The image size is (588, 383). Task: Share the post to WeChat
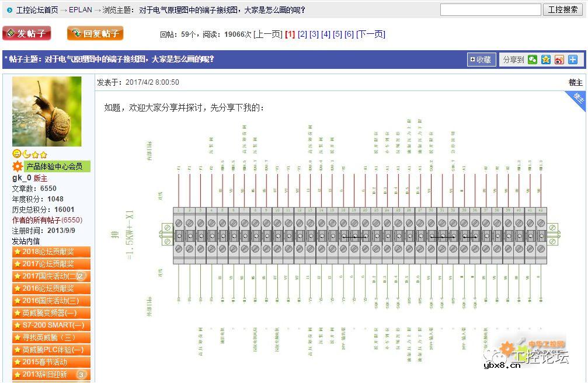(x=532, y=60)
